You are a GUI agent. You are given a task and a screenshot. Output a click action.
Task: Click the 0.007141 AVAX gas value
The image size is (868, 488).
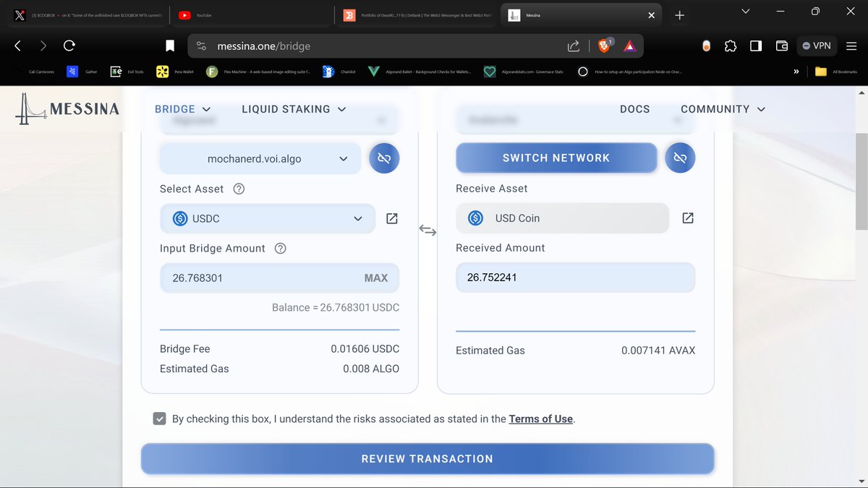click(x=658, y=350)
